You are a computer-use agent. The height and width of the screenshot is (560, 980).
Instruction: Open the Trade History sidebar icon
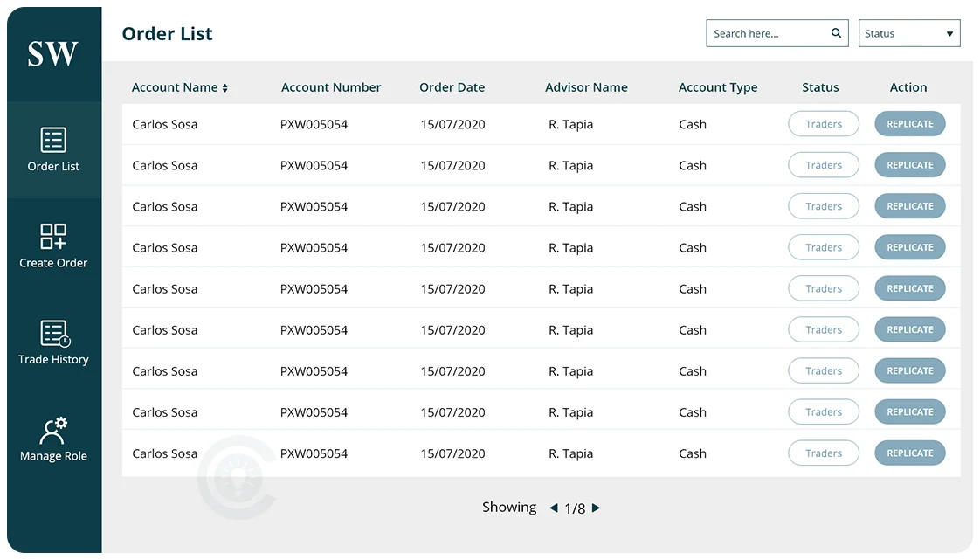pyautogui.click(x=54, y=334)
